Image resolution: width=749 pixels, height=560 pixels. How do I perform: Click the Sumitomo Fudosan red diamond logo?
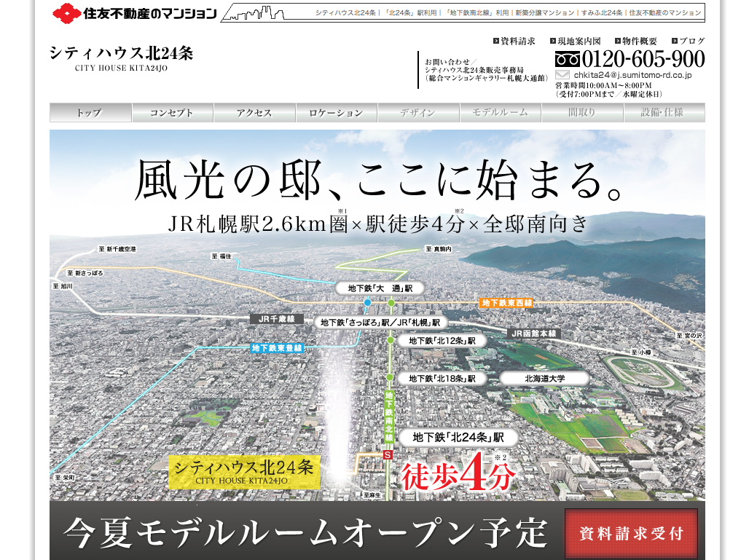pyautogui.click(x=67, y=12)
